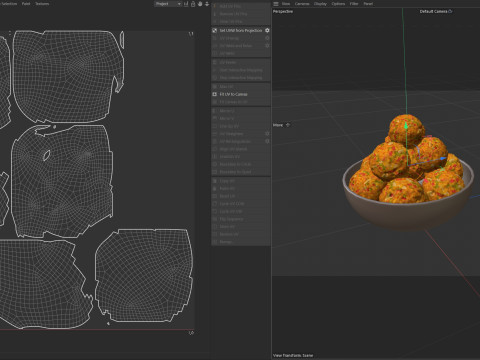Open UV Unwrap options gear
Screen dimensions: 480x360
[267, 38]
